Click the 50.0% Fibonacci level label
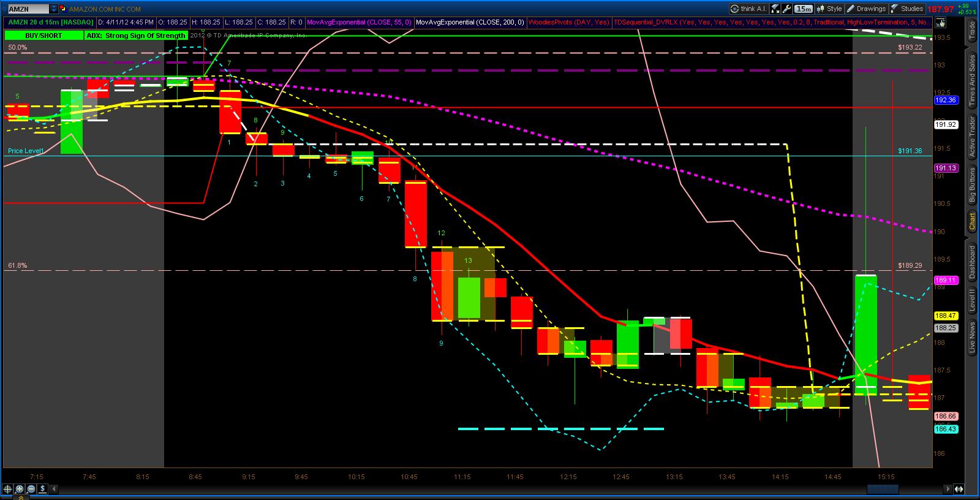The height and width of the screenshot is (500, 980). (17, 47)
